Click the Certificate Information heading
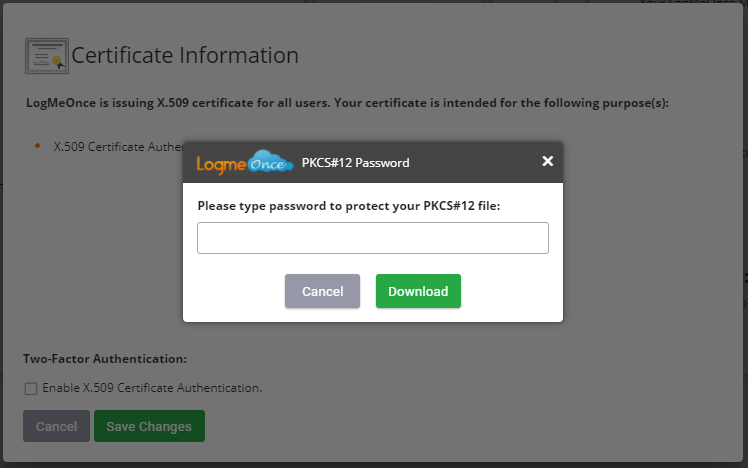The width and height of the screenshot is (748, 468). [185, 55]
